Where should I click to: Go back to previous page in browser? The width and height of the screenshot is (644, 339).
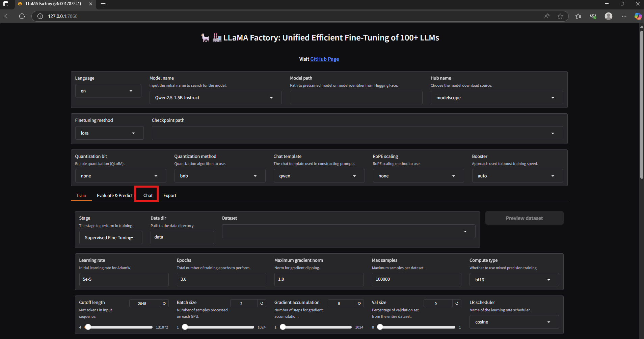point(7,16)
